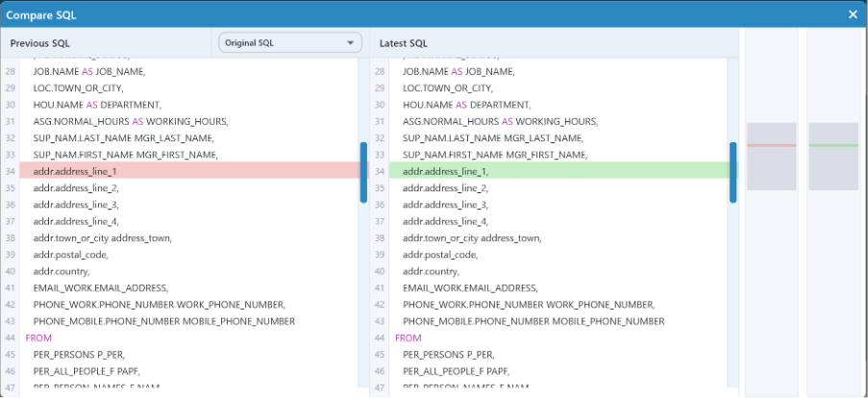
Task: Click HOU.NAME AS DEPARTMENT in Previous SQL
Action: 97,105
